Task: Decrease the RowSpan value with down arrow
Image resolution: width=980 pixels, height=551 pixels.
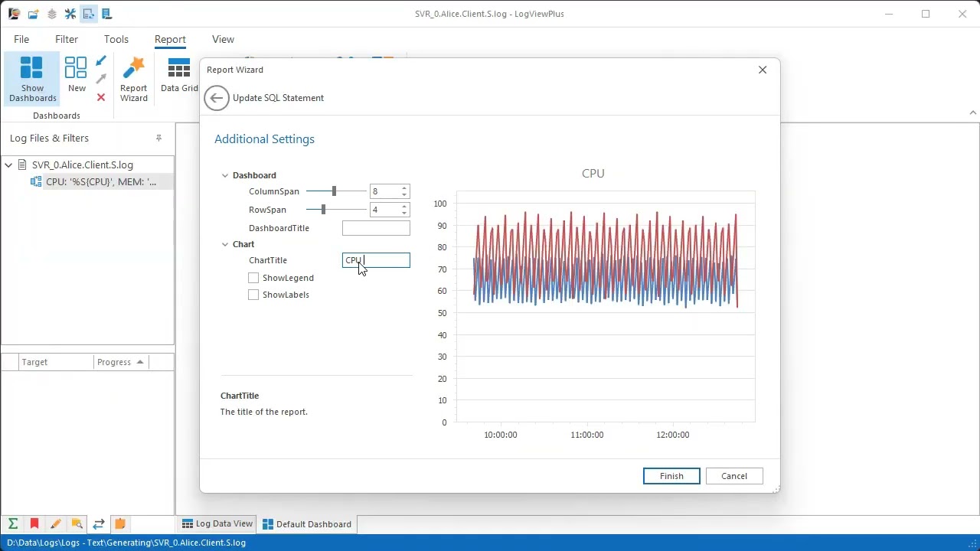Action: 404,213
